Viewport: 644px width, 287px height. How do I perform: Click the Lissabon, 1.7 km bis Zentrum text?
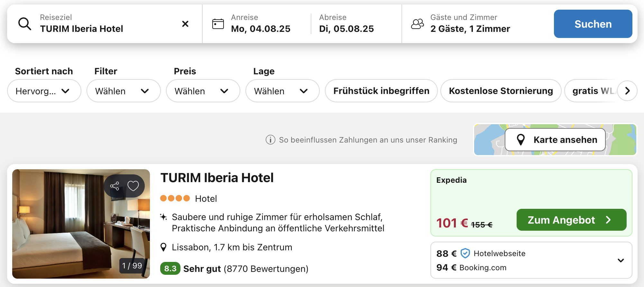[x=232, y=247]
